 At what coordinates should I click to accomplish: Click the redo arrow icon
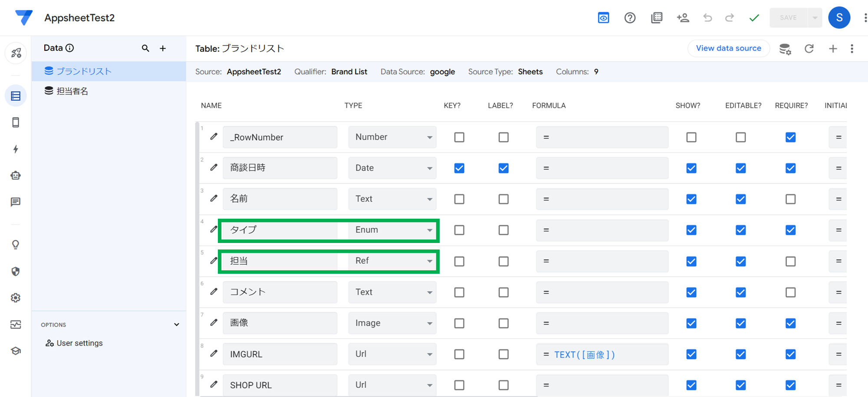pyautogui.click(x=730, y=18)
